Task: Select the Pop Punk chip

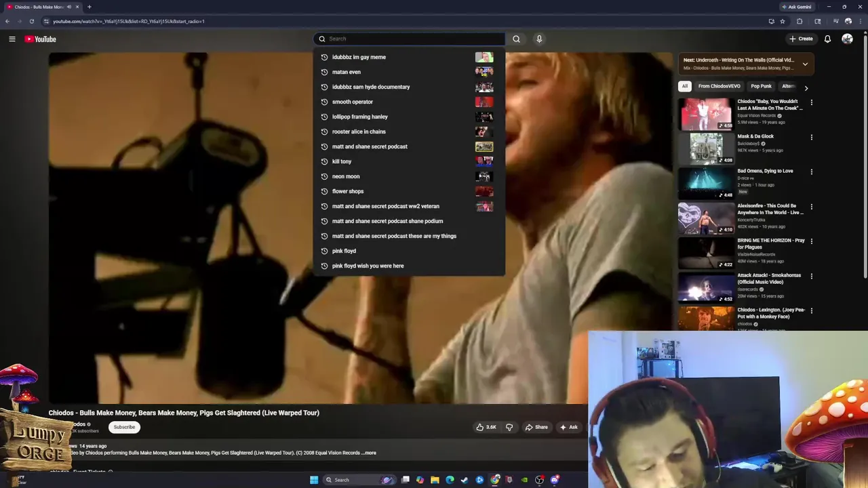Action: tap(761, 86)
